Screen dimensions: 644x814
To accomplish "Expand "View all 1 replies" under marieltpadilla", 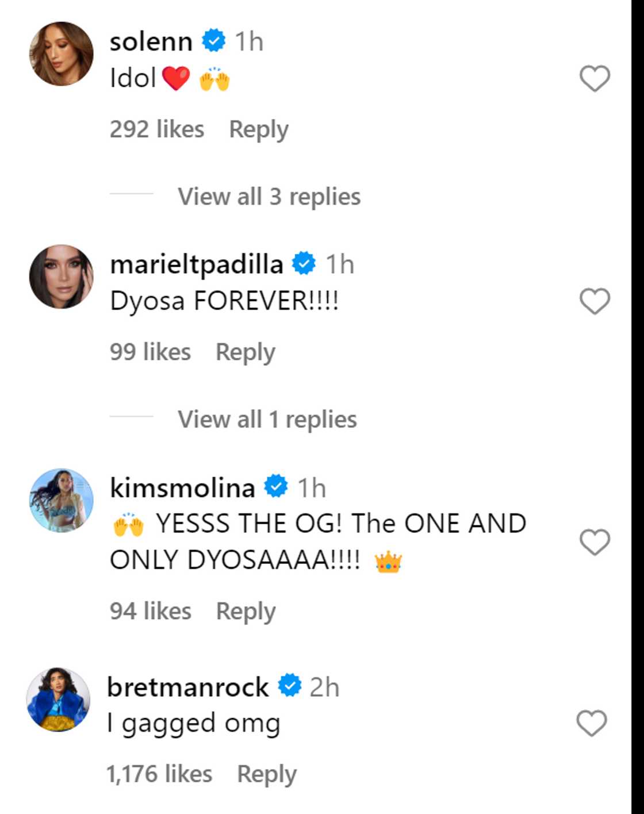I will click(267, 420).
